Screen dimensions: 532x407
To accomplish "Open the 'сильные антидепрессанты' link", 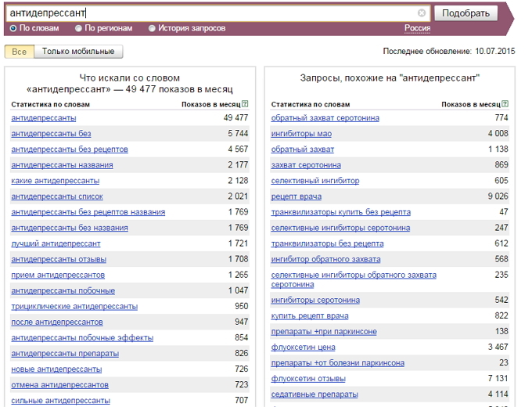I will click(61, 401).
